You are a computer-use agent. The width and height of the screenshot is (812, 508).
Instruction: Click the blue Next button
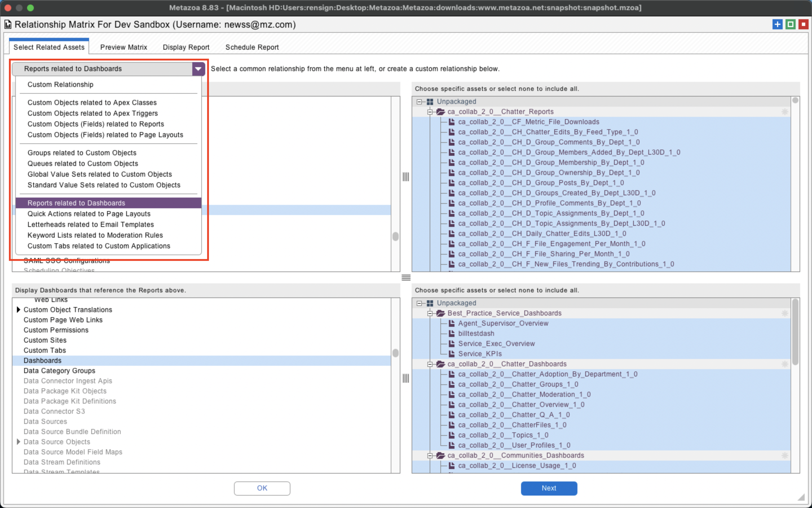pyautogui.click(x=549, y=488)
